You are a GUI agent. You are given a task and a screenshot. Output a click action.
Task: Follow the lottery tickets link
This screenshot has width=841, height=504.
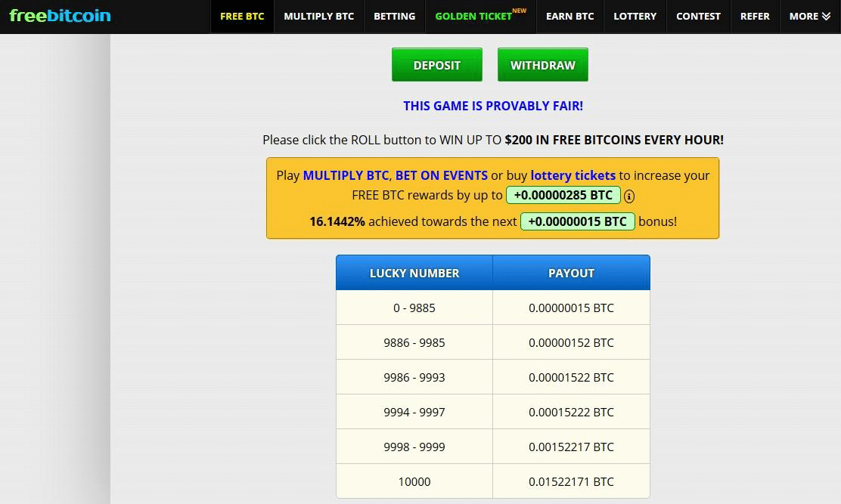[x=573, y=175]
